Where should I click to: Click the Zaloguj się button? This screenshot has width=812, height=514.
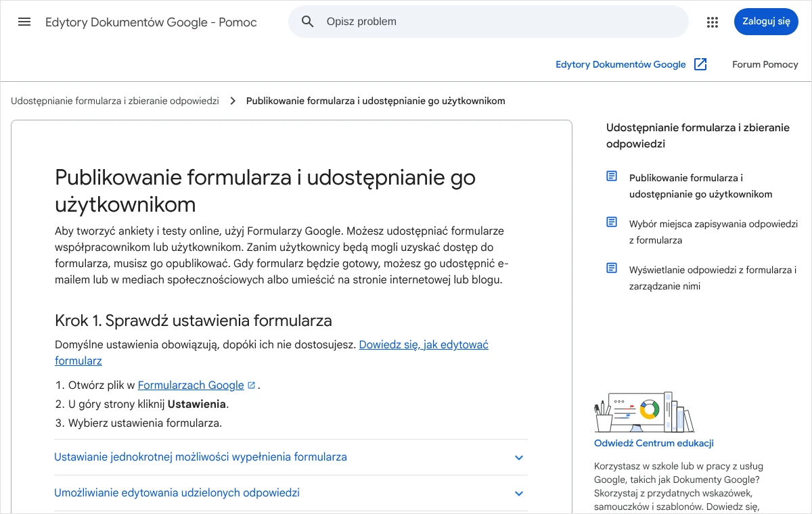point(766,22)
